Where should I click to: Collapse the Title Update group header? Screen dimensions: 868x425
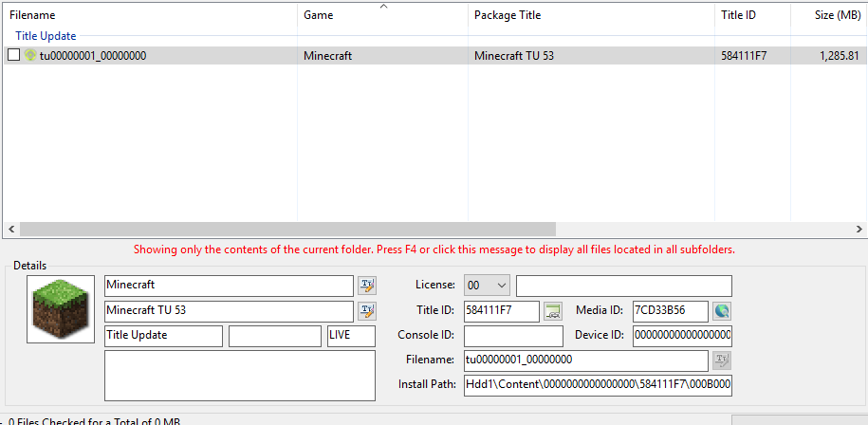(46, 36)
